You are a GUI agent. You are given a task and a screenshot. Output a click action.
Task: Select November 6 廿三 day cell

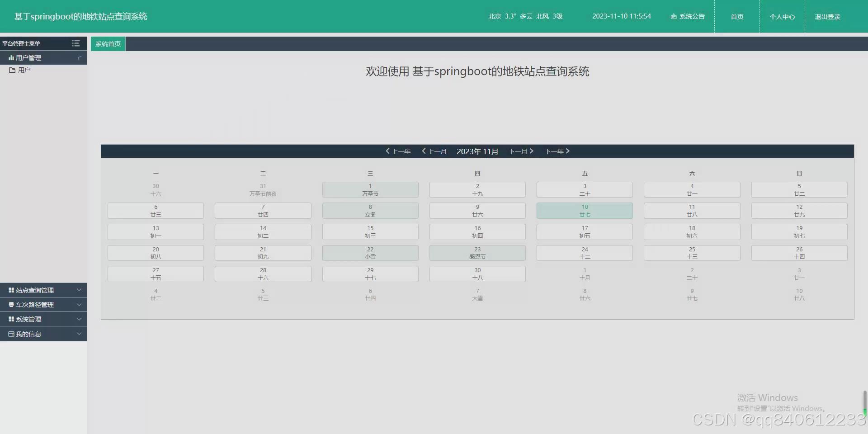(156, 211)
